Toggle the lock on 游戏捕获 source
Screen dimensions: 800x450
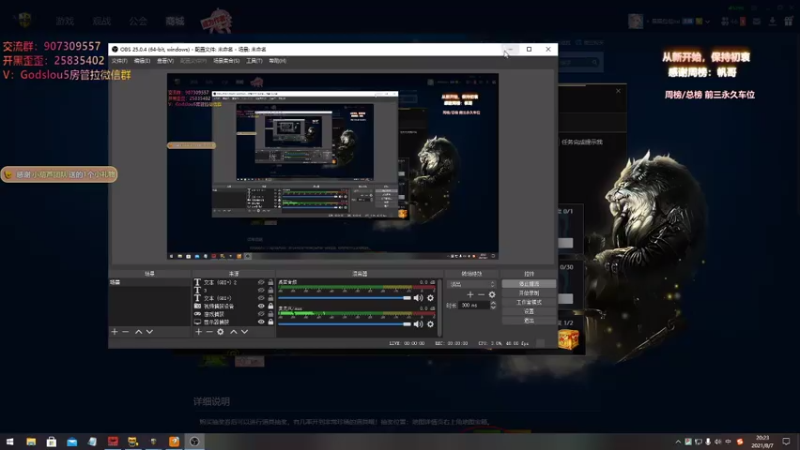tap(270, 314)
